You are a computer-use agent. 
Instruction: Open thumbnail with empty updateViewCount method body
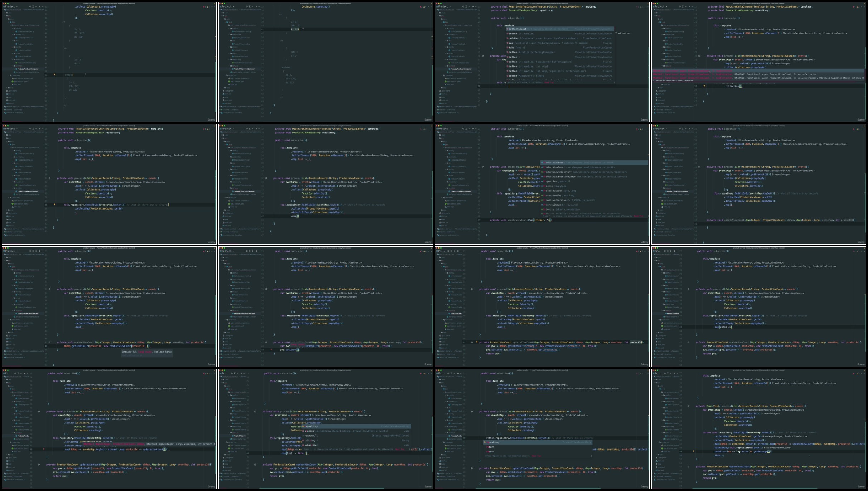(x=759, y=185)
